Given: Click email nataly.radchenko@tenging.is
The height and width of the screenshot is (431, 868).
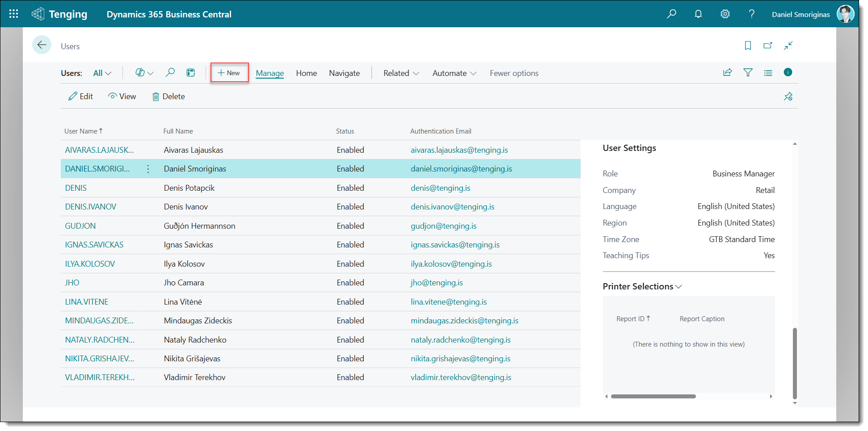Looking at the screenshot, I should (461, 340).
